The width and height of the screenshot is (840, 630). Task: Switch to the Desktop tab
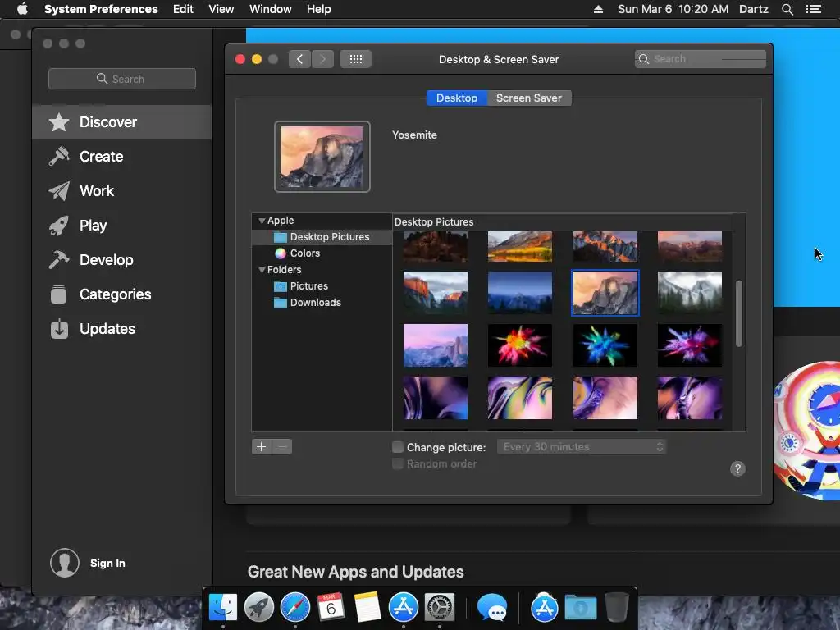(456, 98)
